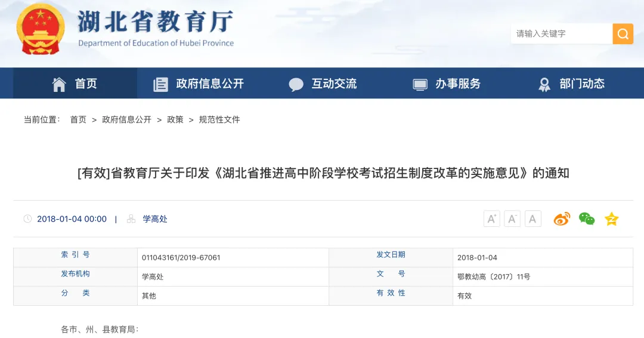The image size is (644, 338).
Task: Click the 有效 validity cell
Action: [465, 296]
